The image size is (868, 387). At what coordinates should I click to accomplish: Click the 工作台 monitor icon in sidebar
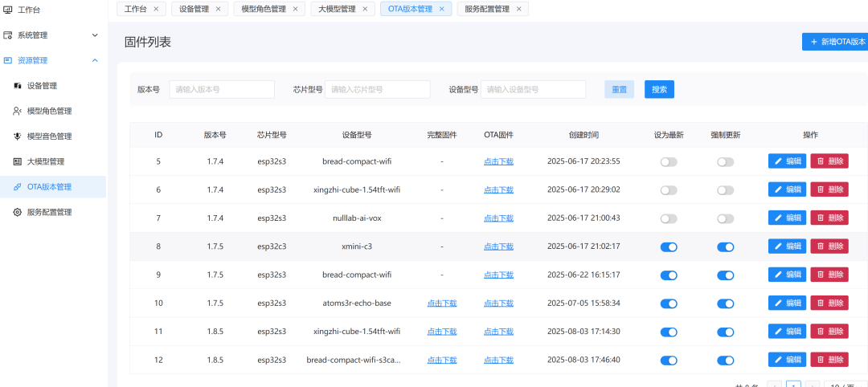pyautogui.click(x=8, y=10)
